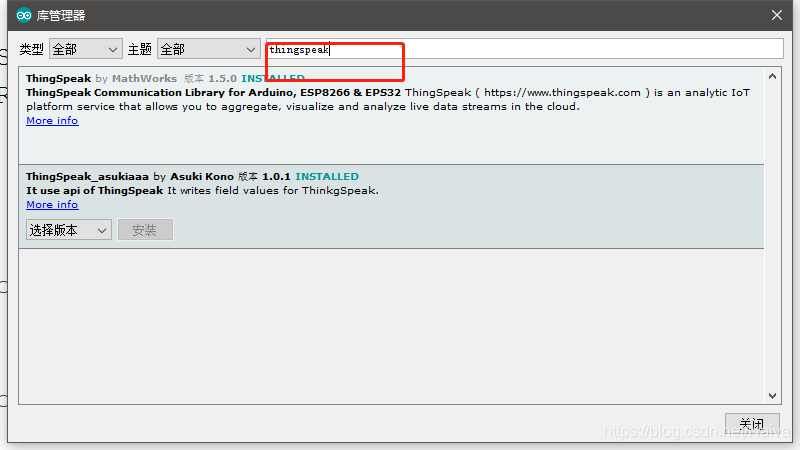Open More info link for ThingSpeak_asukiaaa

[52, 204]
